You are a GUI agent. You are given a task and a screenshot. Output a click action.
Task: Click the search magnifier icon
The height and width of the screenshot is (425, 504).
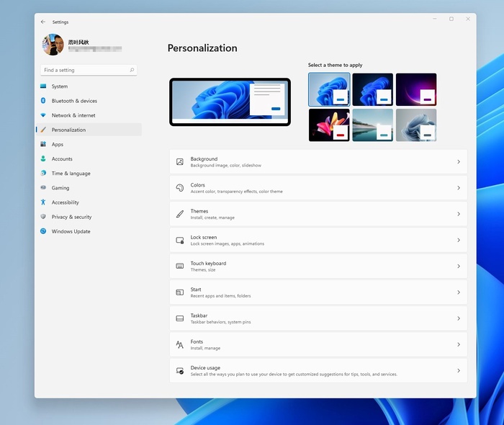pos(132,71)
